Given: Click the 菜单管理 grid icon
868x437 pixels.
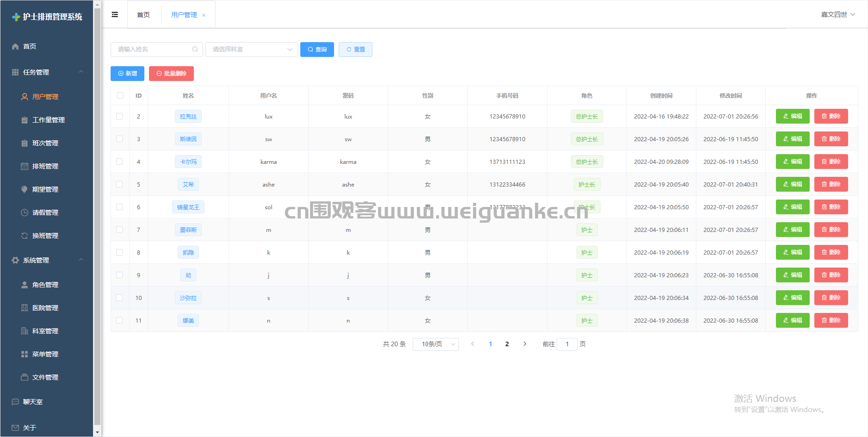Looking at the screenshot, I should pos(25,354).
